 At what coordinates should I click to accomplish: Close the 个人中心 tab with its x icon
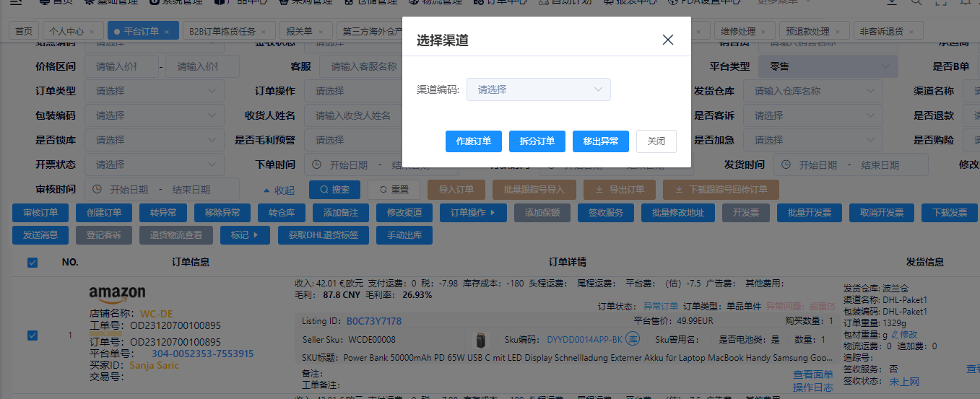(92, 32)
